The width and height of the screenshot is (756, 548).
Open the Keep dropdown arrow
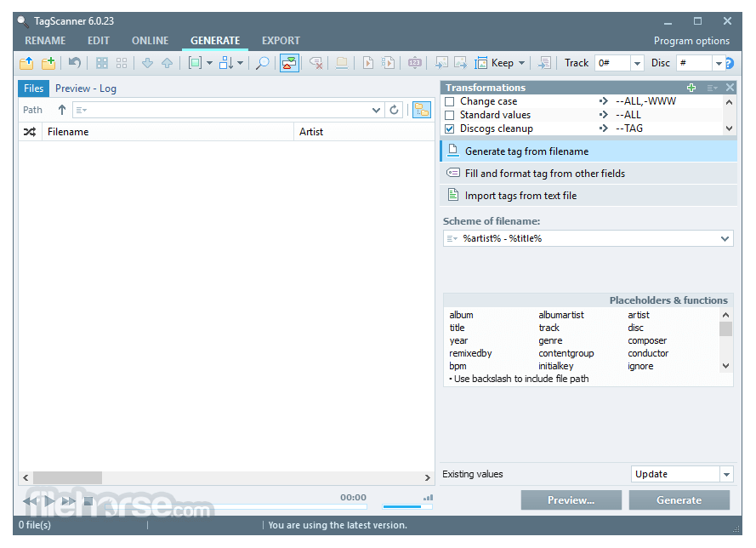(521, 63)
